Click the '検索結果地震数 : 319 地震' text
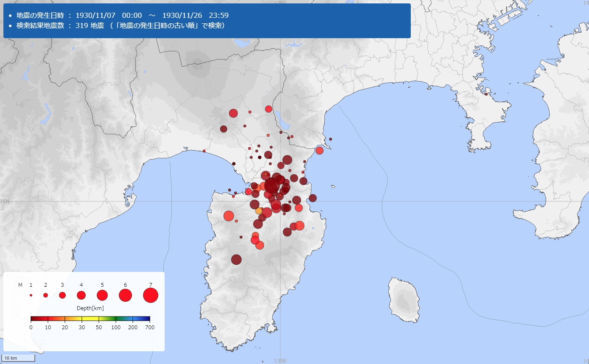The height and width of the screenshot is (364, 589). pos(60,25)
